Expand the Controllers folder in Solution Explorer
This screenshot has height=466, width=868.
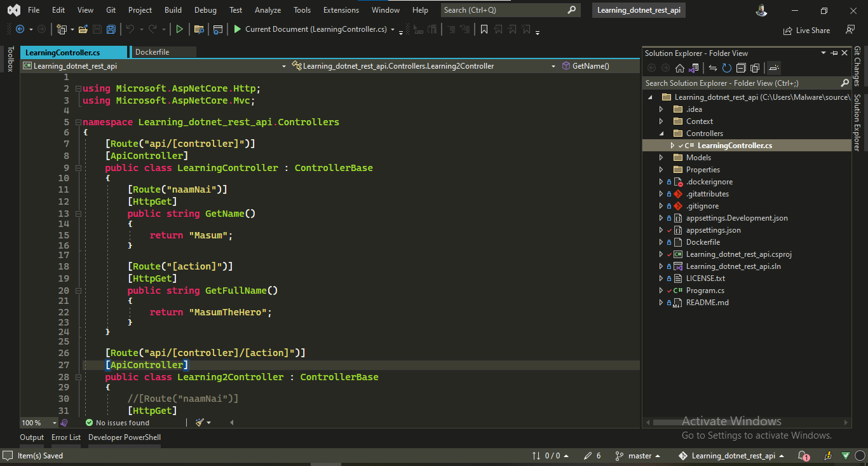[661, 133]
